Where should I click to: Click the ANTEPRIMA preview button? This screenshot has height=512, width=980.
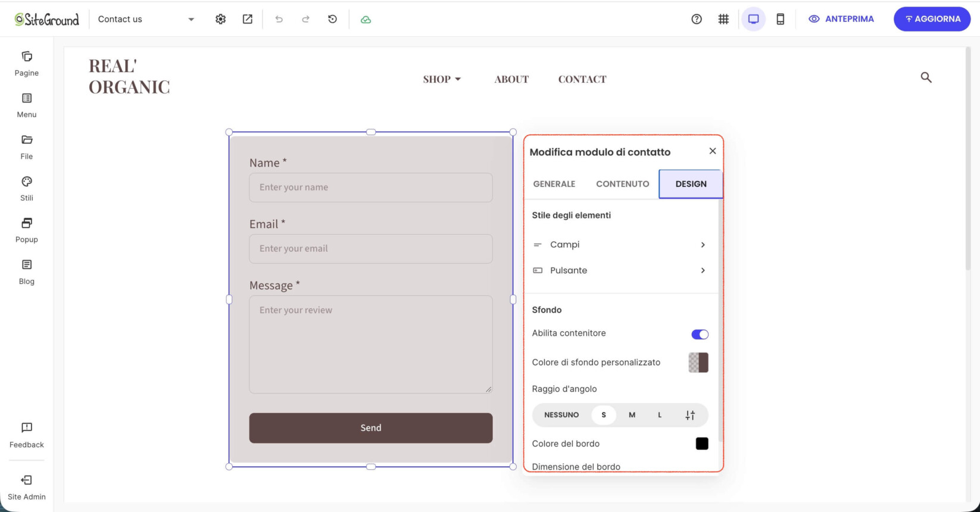841,19
